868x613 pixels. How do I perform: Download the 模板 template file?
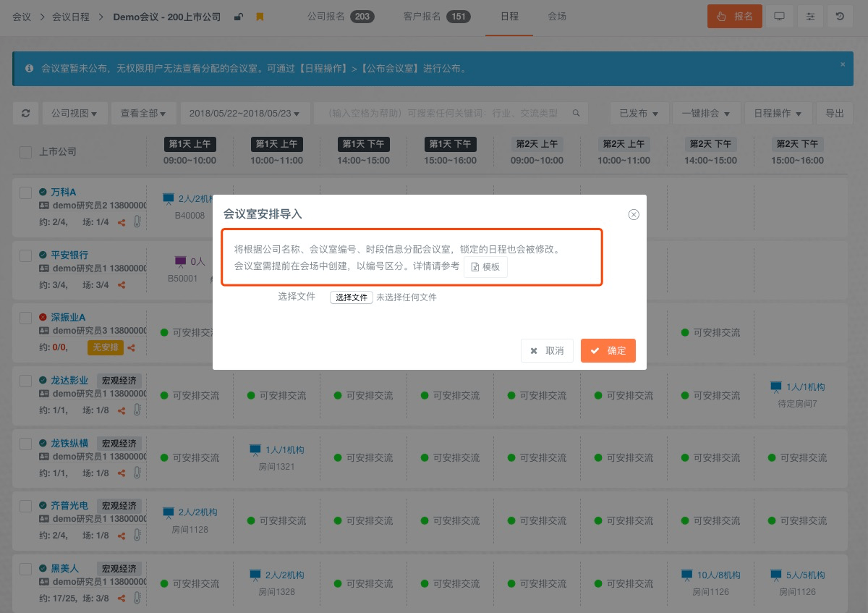pos(485,267)
